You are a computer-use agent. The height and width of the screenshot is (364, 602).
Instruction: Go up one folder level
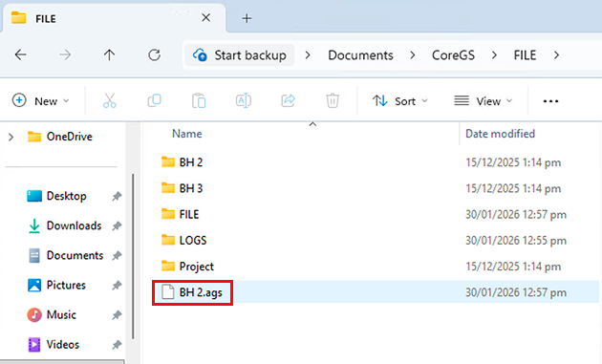pyautogui.click(x=110, y=54)
